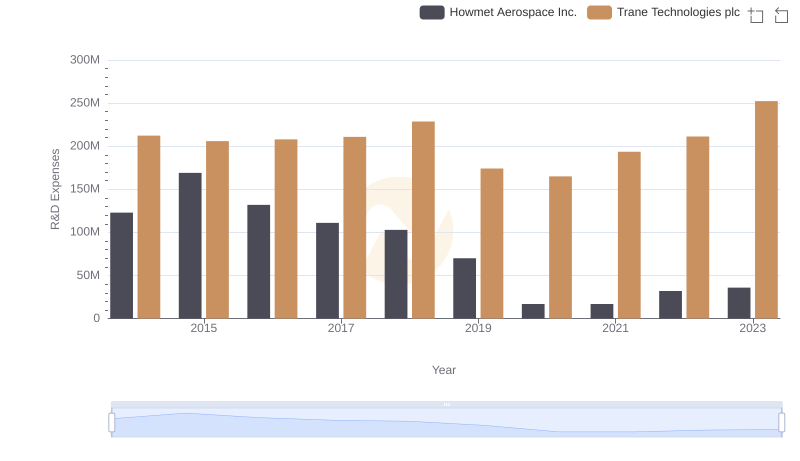Click the Howmet bar for 2021
This screenshot has height=461, width=800.
(602, 311)
